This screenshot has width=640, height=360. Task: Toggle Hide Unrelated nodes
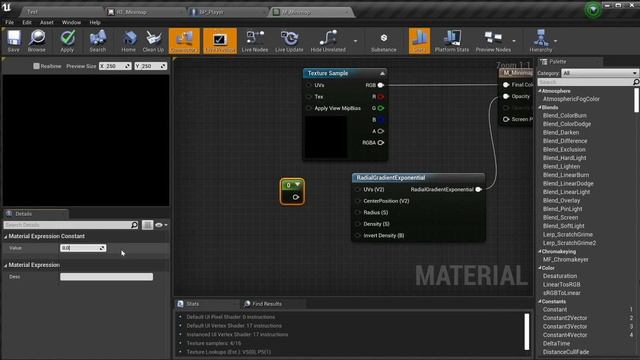[x=328, y=41]
